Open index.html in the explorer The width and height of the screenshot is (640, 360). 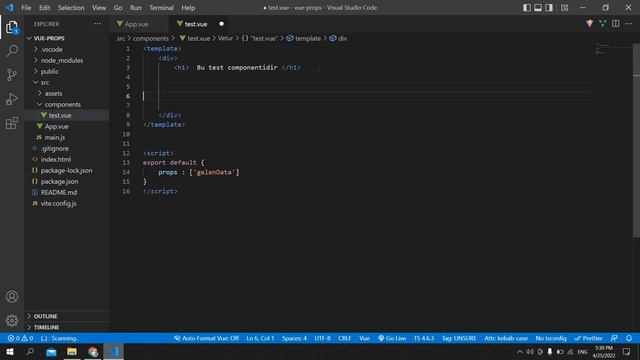tap(56, 160)
